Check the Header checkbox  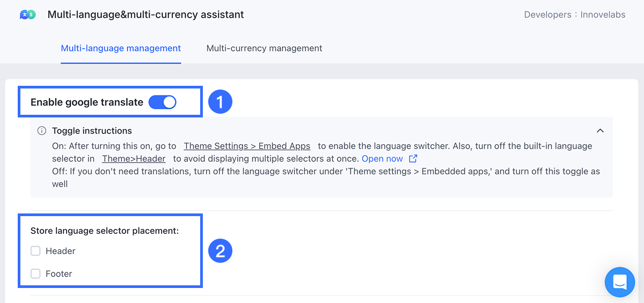click(x=35, y=251)
